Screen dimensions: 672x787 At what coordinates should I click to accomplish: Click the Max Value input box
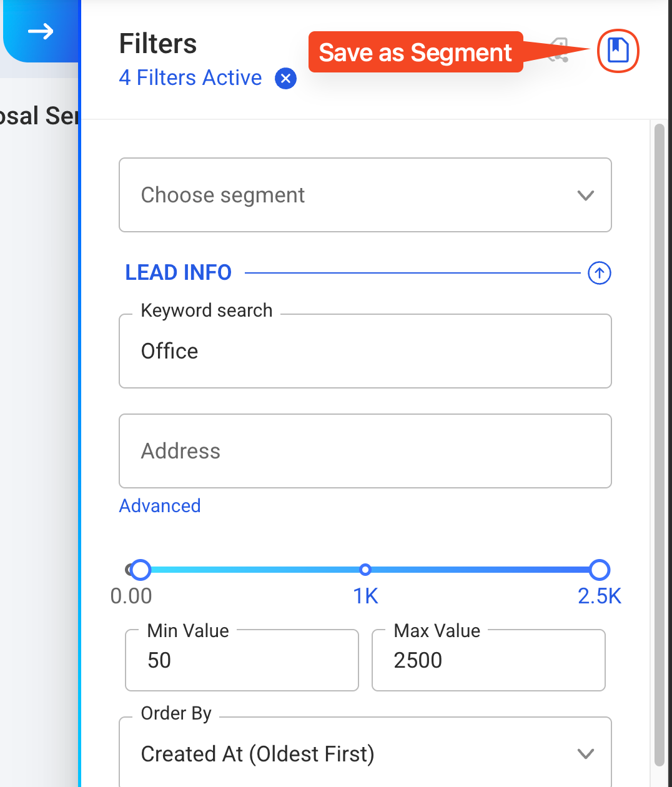pyautogui.click(x=488, y=660)
